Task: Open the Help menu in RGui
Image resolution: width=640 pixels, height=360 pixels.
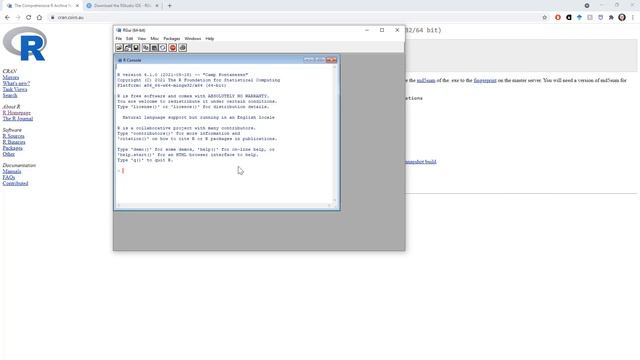Action: click(209, 38)
